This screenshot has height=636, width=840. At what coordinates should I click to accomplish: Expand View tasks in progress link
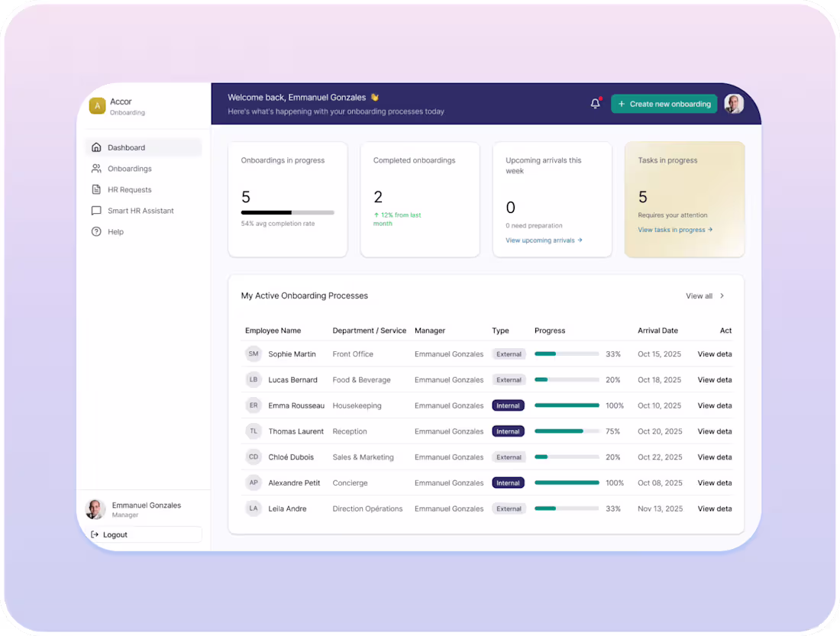coord(674,230)
